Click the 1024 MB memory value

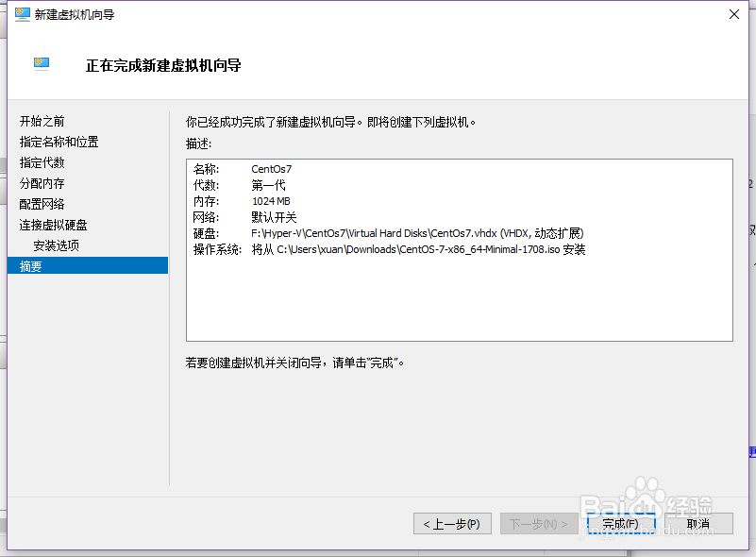tap(271, 201)
